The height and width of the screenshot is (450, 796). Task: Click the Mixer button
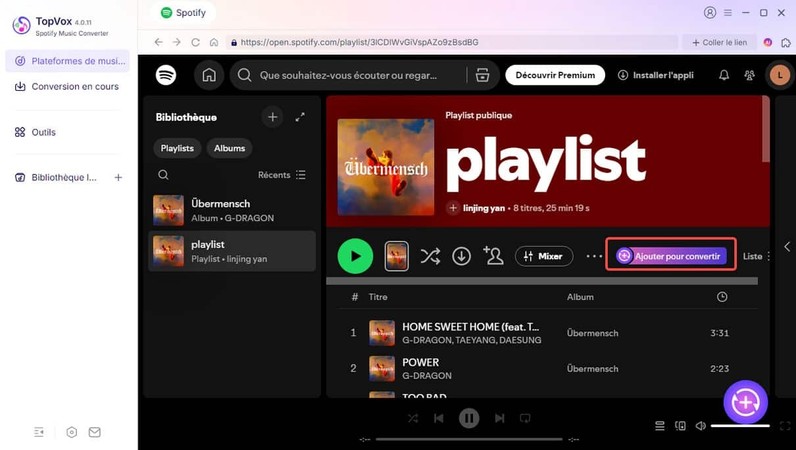(x=544, y=256)
